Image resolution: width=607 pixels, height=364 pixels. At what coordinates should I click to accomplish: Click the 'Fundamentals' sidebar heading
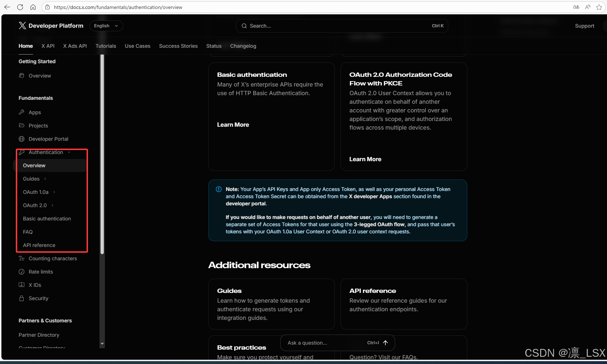(36, 98)
